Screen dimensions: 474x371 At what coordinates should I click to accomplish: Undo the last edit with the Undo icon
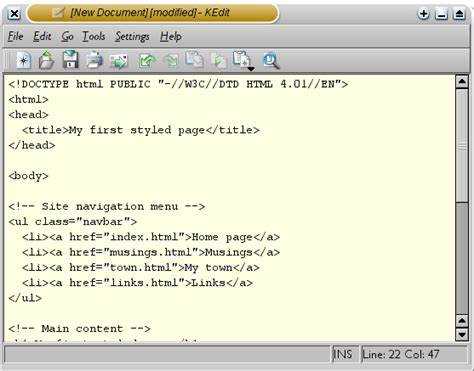[x=147, y=61]
